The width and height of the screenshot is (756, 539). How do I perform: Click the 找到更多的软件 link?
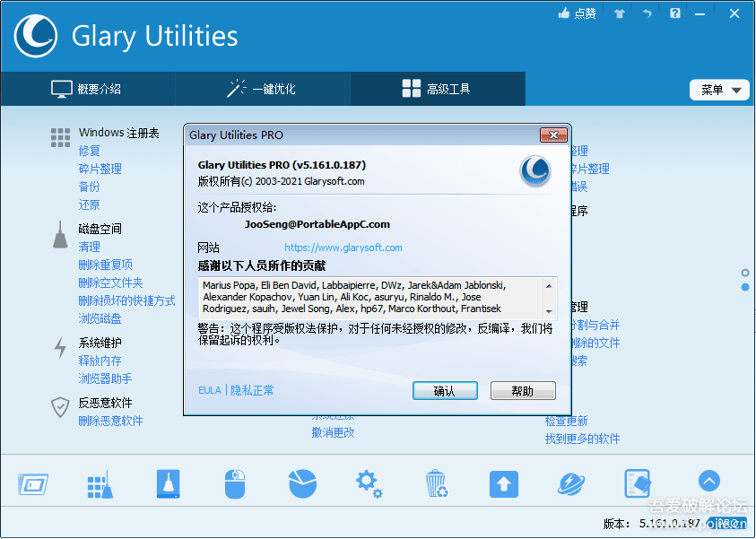[582, 439]
